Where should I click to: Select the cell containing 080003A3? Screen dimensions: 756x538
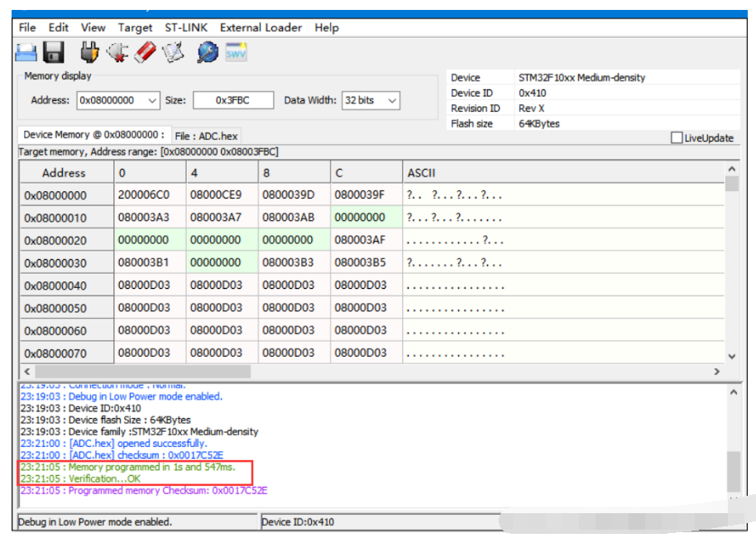[x=150, y=218]
